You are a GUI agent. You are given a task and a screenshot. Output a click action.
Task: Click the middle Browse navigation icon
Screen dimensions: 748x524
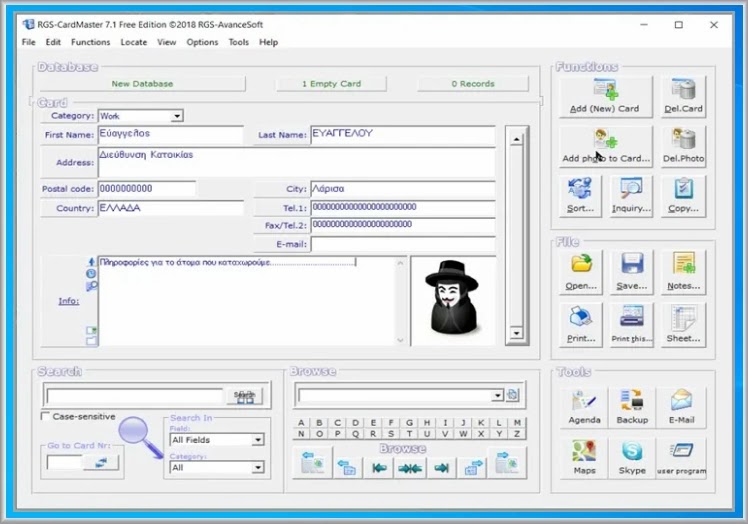point(410,468)
